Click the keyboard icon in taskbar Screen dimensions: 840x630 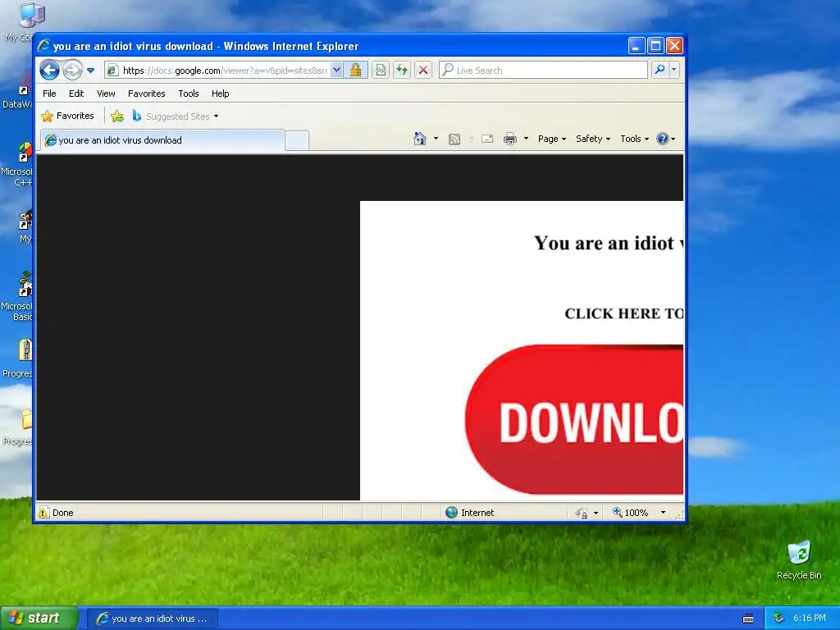pyautogui.click(x=748, y=619)
